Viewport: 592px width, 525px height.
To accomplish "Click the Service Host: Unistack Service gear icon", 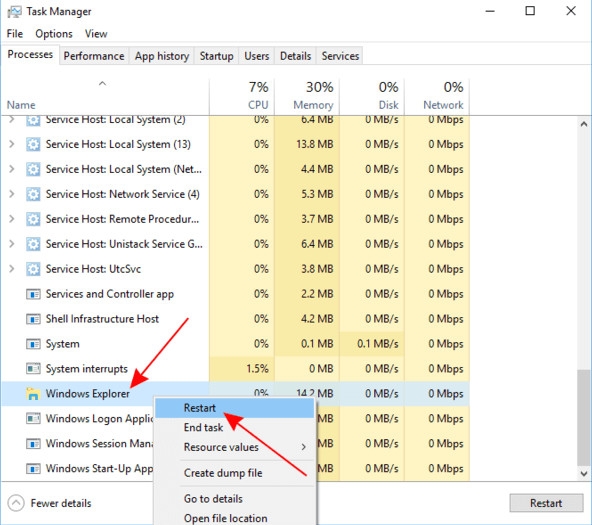I will 33,244.
